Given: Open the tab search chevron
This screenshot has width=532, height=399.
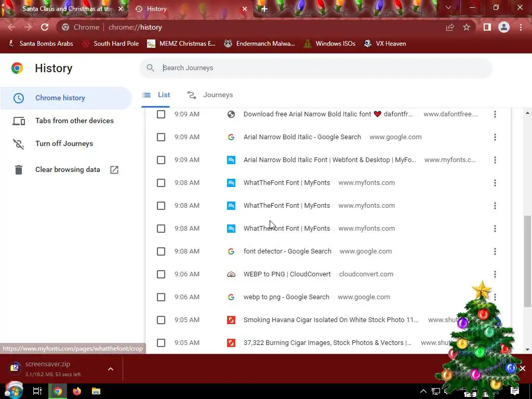Looking at the screenshot, I should pyautogui.click(x=448, y=7).
